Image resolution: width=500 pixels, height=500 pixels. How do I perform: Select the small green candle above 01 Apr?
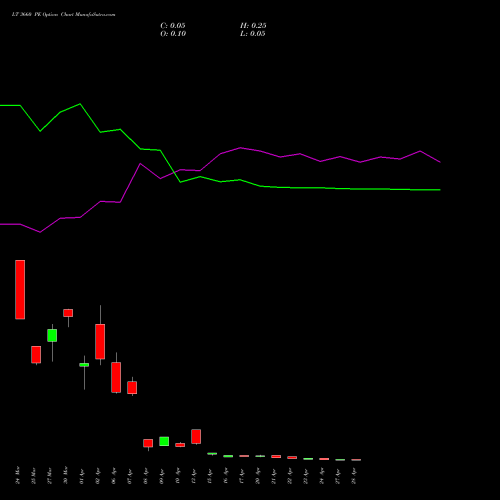tap(84, 365)
